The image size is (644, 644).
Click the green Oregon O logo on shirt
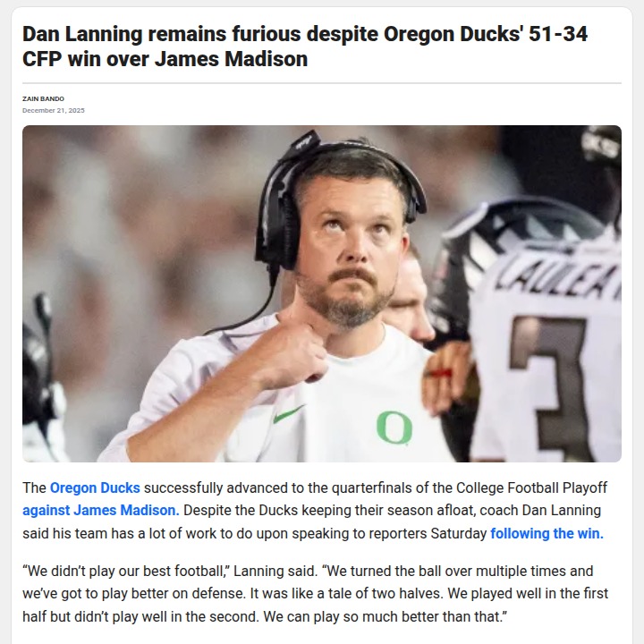[x=394, y=428]
